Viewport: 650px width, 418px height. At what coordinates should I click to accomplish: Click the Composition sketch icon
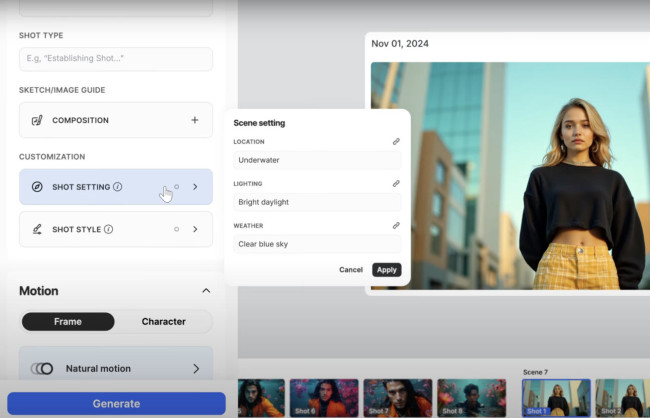pyautogui.click(x=37, y=121)
